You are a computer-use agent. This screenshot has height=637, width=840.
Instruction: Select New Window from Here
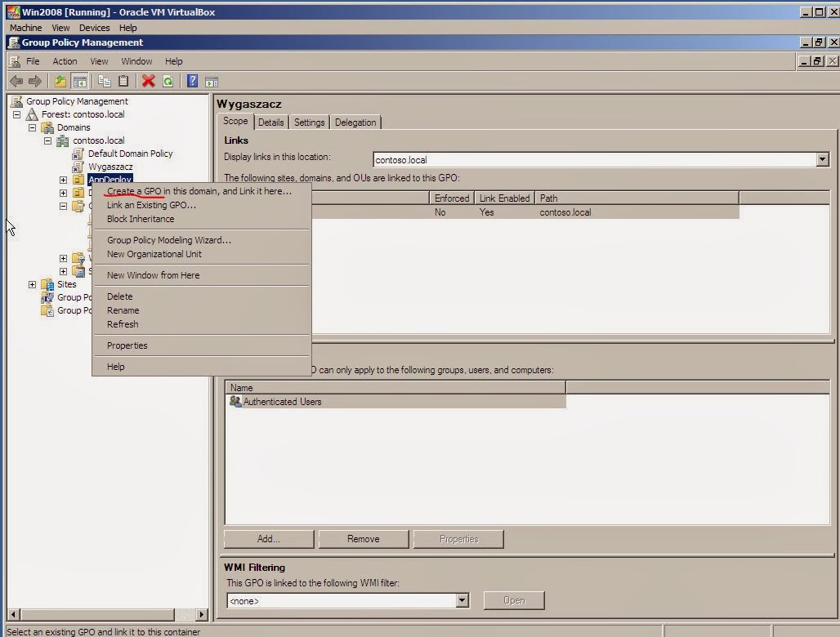[153, 275]
